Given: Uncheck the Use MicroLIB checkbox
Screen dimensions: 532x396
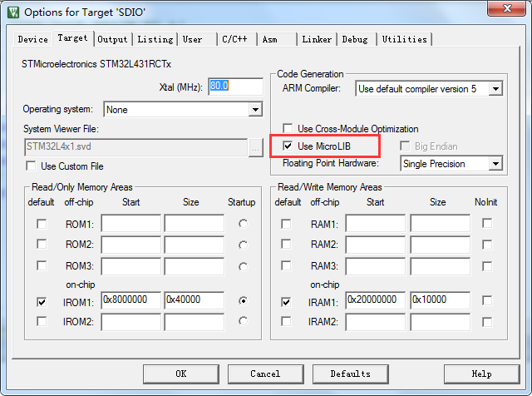Looking at the screenshot, I should (x=288, y=146).
